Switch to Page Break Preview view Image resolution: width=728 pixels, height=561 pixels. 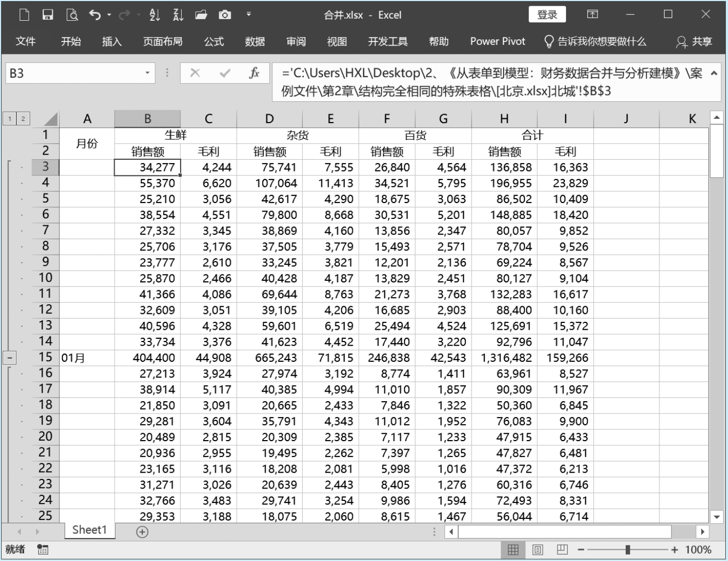tap(562, 550)
